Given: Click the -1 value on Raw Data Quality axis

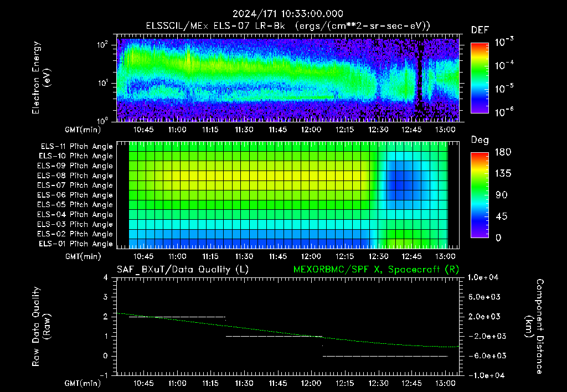Looking at the screenshot, I should pyautogui.click(x=104, y=375).
